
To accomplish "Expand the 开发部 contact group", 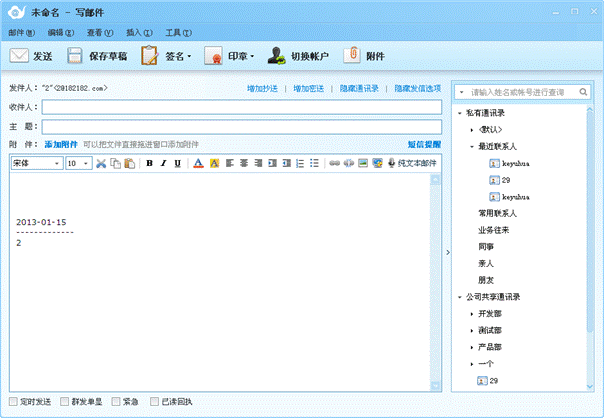I will pos(471,314).
